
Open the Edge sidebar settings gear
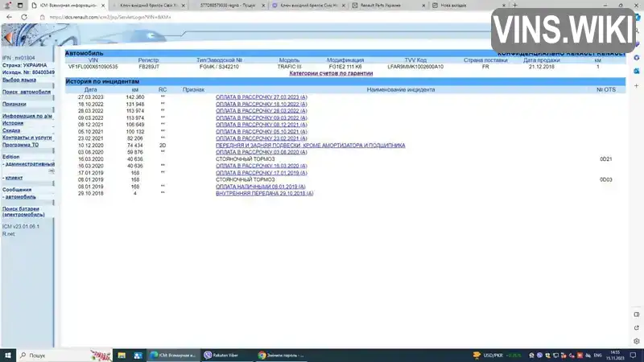coord(637,341)
